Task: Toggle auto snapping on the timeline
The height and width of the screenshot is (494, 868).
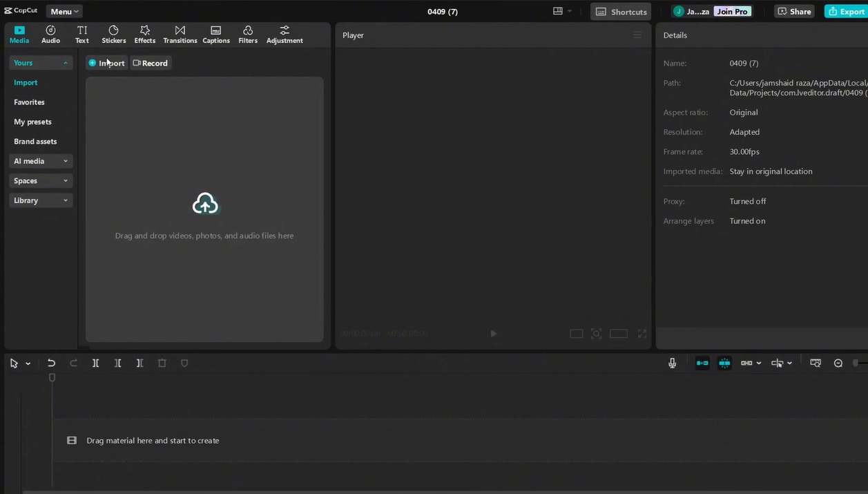Action: 724,363
